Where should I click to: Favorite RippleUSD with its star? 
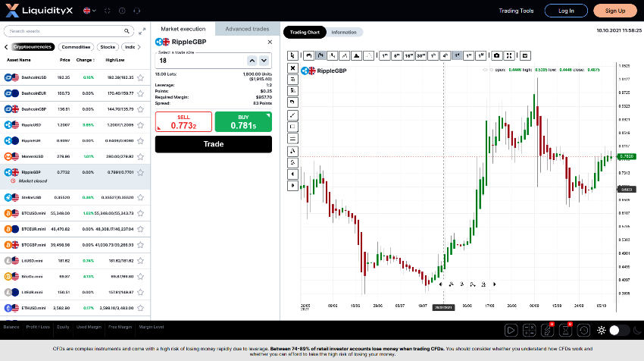141,125
